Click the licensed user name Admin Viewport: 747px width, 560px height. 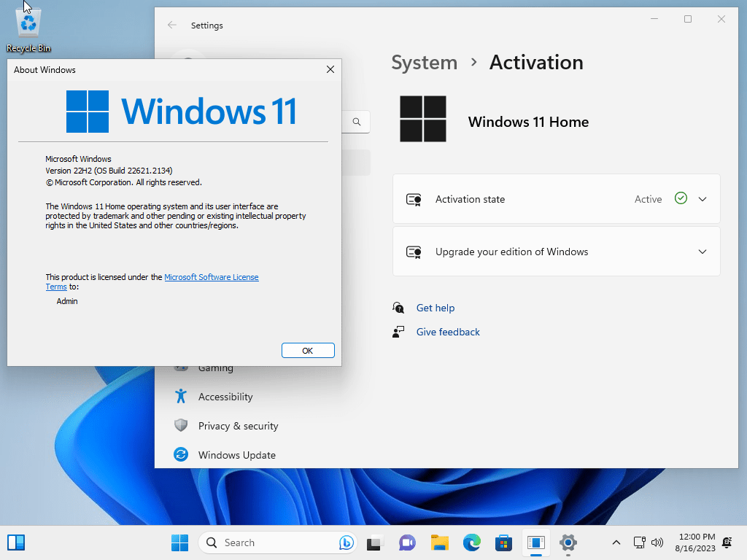[67, 301]
